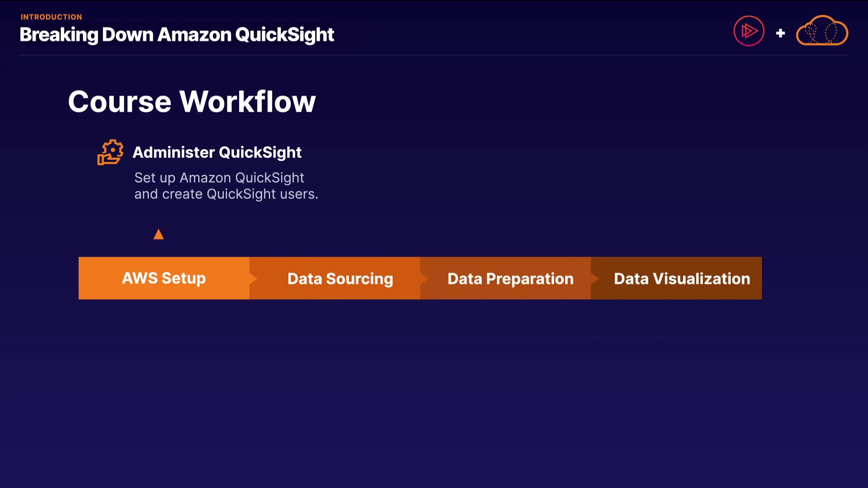This screenshot has width=868, height=488.
Task: Click the 'Set up Amazon QuickSight' text line
Action: (x=219, y=178)
